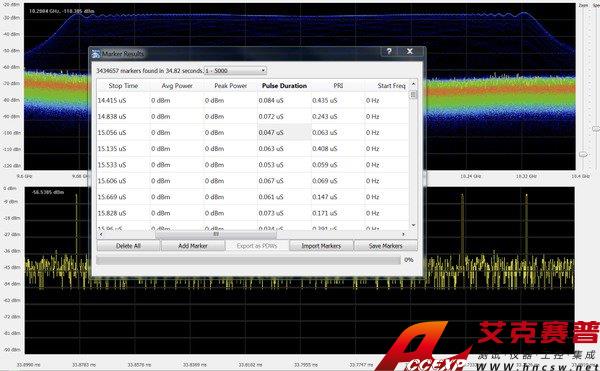Viewport: 600px width, 371px height.
Task: Click the Add Marker button
Action: point(193,246)
